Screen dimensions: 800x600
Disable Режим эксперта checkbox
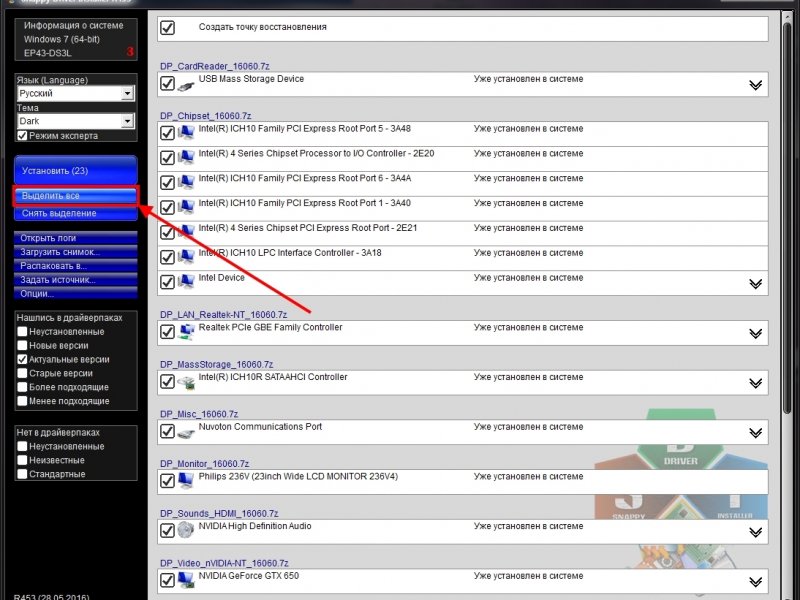(22, 136)
